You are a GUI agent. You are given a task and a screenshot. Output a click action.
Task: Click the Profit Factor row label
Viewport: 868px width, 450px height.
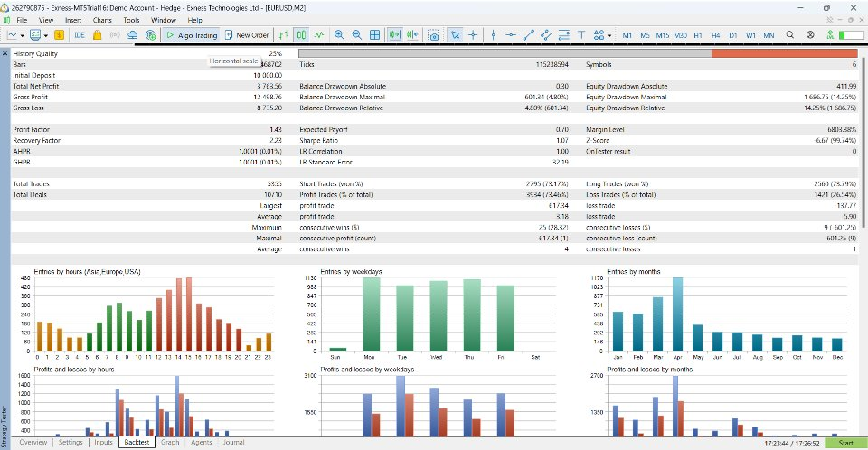31,129
